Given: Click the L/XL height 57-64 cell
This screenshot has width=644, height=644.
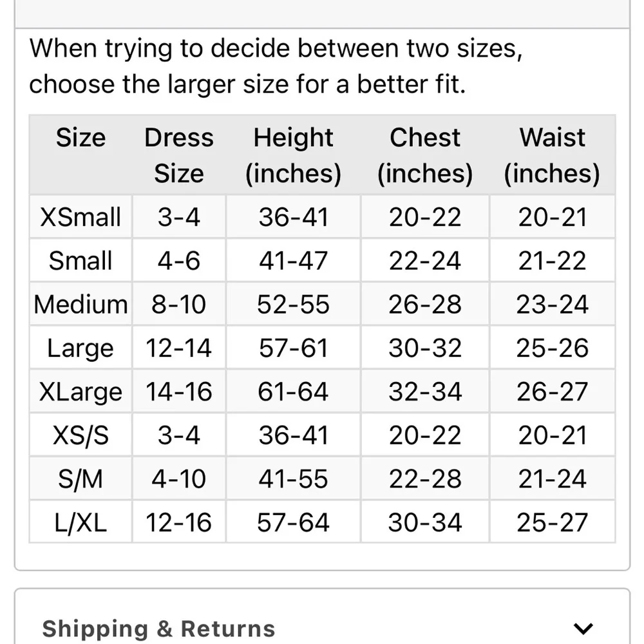Looking at the screenshot, I should 293,522.
